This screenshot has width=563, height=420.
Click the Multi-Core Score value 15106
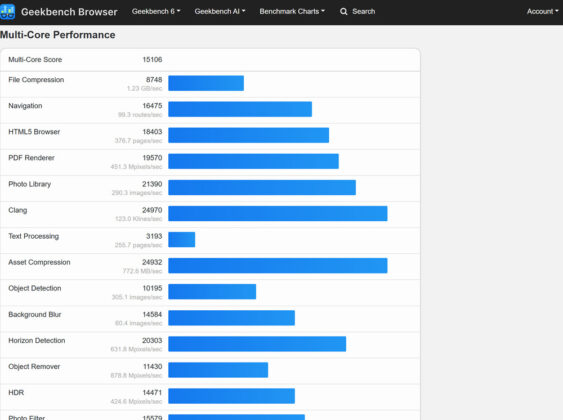click(152, 60)
